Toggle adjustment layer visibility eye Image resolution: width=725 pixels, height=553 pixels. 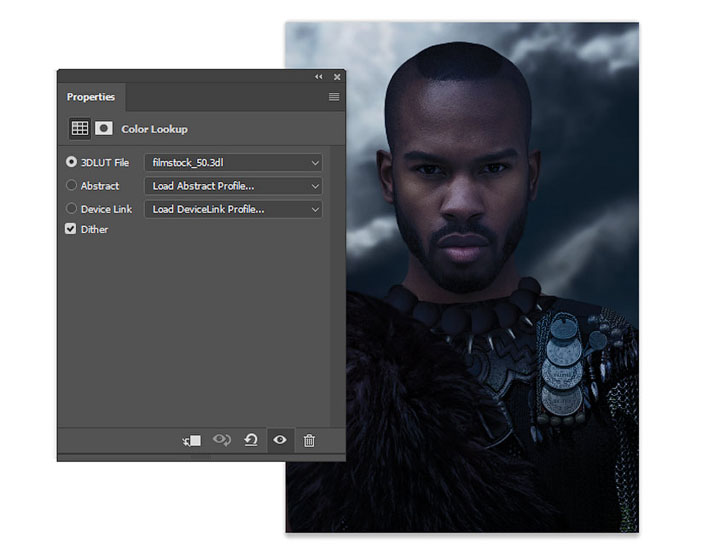click(x=280, y=440)
